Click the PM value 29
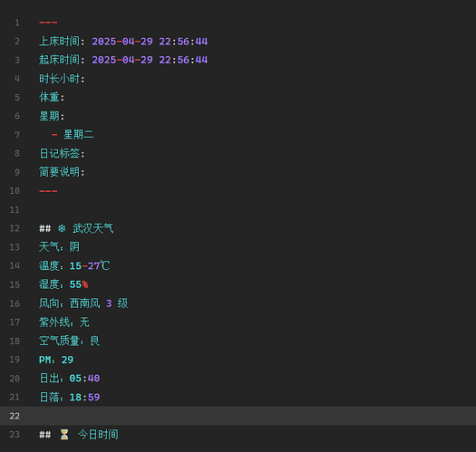This screenshot has width=476, height=452. (x=67, y=360)
